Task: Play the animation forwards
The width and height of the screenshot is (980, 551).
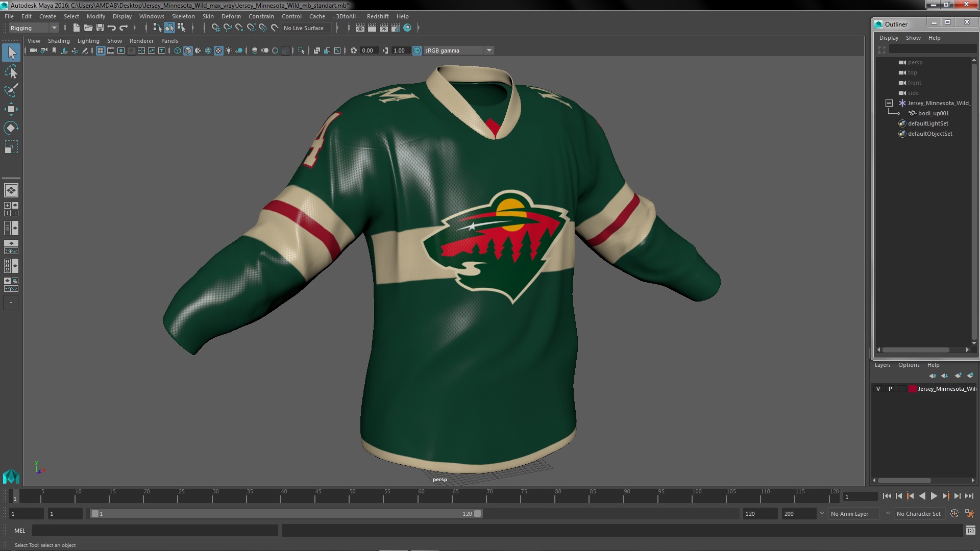Action: pos(934,496)
